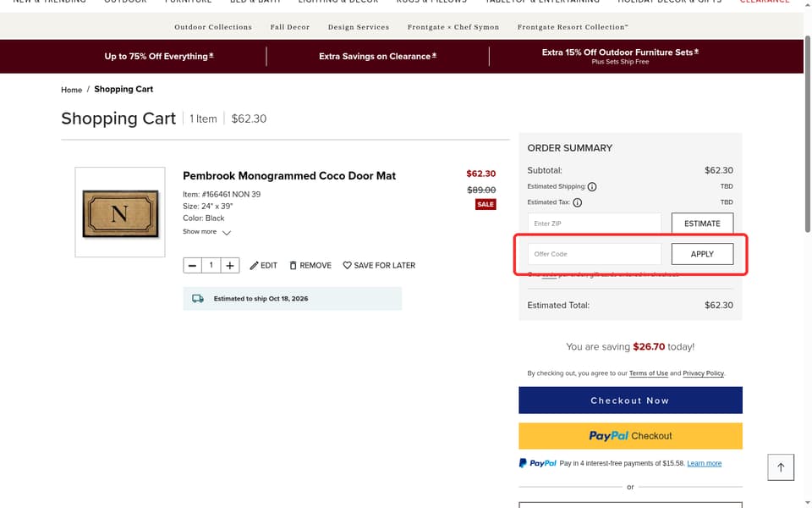Click the 'Color: Black' text
The width and height of the screenshot is (812, 508).
point(204,218)
